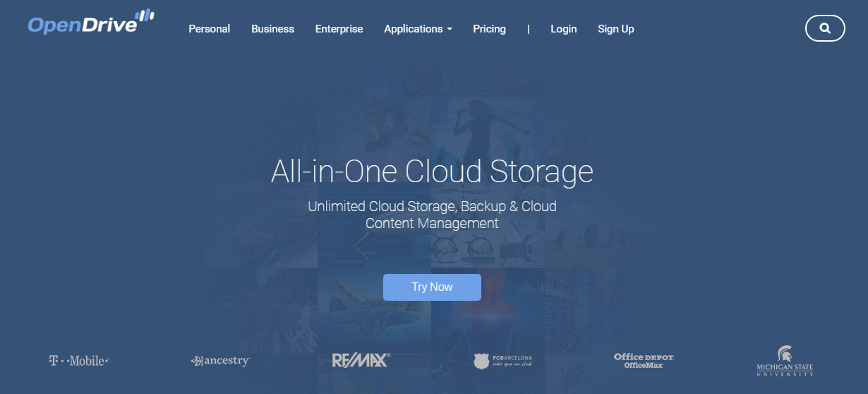The height and width of the screenshot is (394, 868).
Task: Click the RE/MAX logo
Action: [361, 361]
